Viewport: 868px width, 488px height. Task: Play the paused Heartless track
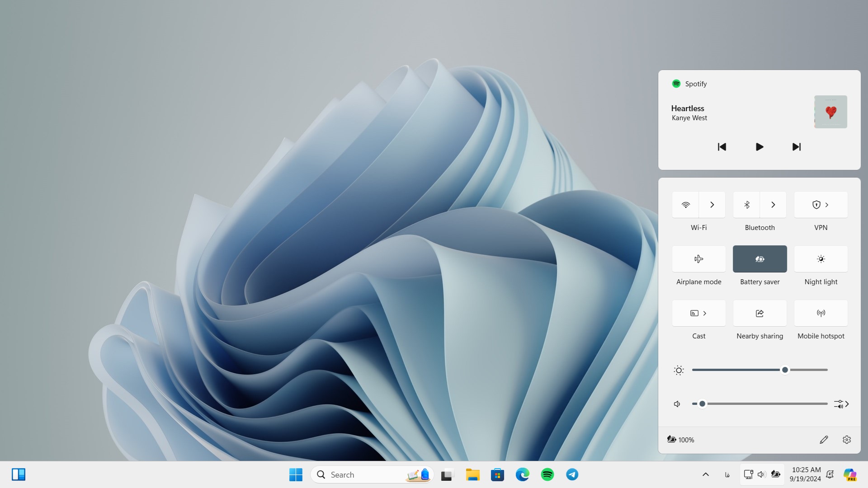759,146
